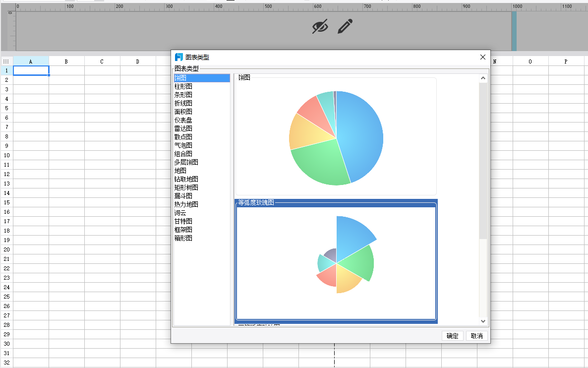Click the pencil edit icon in header band
This screenshot has height=368, width=588.
click(x=345, y=27)
